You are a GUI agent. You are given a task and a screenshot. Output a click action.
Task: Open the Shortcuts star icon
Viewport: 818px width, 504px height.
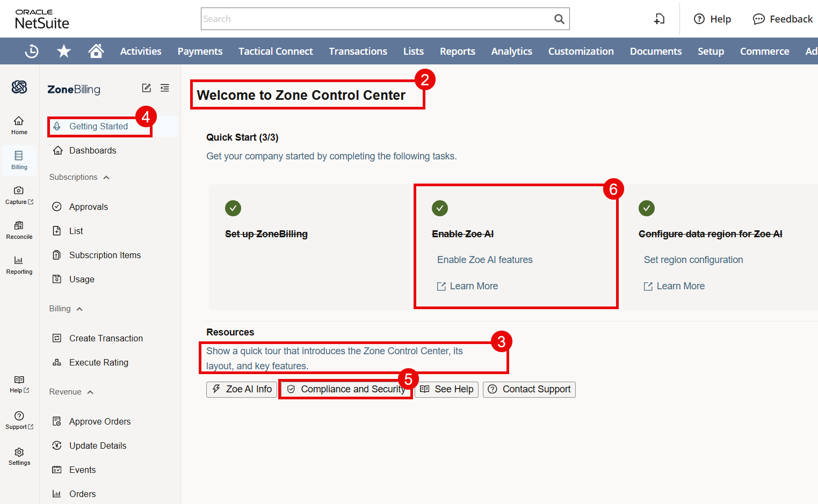[64, 51]
